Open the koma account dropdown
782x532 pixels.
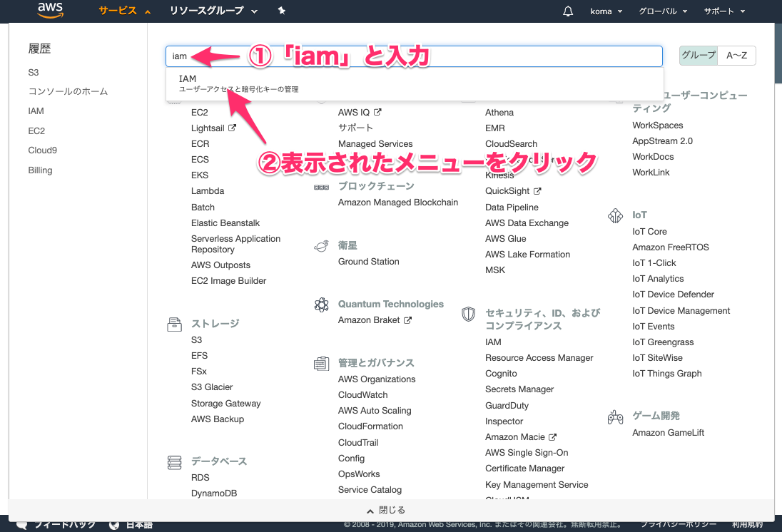[x=606, y=11]
